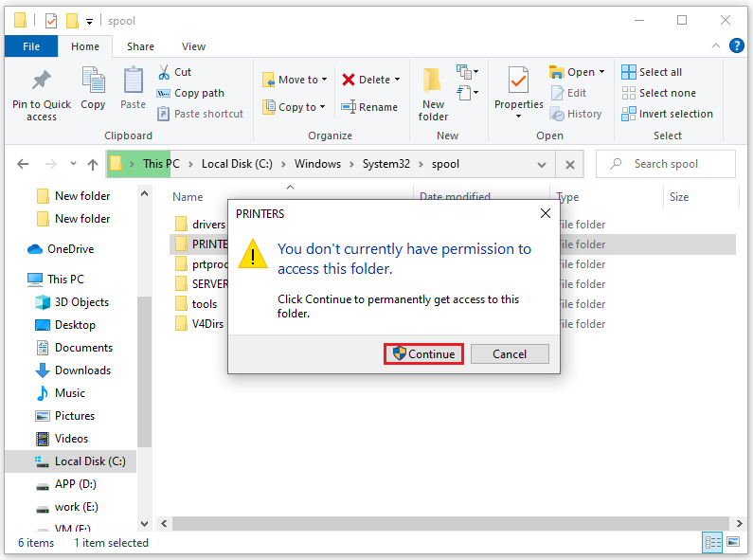Go back with the back arrow

tap(23, 164)
